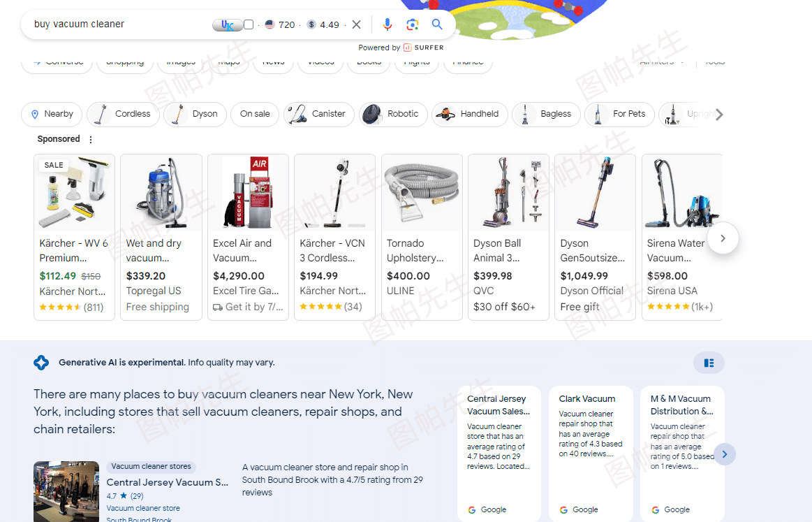Tick the checkbox beside the UK toggle

pyautogui.click(x=249, y=24)
